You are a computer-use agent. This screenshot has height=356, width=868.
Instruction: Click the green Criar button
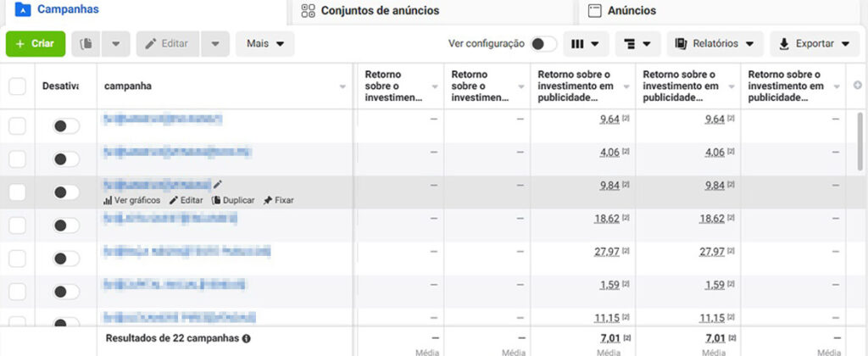point(35,44)
